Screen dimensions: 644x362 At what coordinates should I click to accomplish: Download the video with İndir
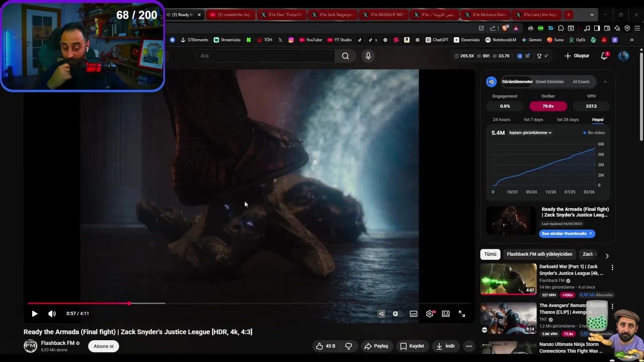tap(446, 346)
